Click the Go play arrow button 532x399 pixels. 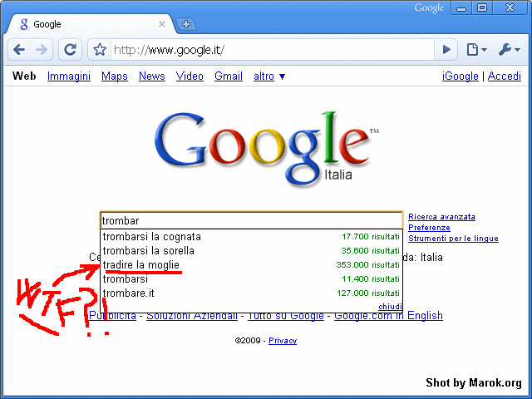pos(446,50)
